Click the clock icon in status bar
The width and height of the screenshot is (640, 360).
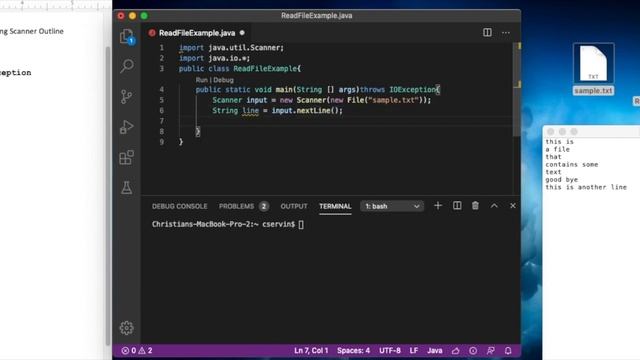tap(473, 351)
